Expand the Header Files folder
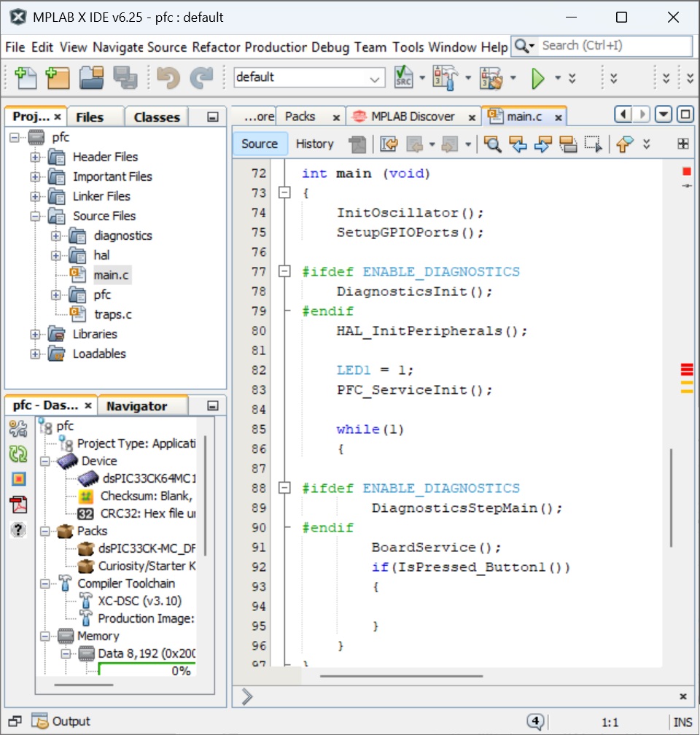The image size is (700, 735). (x=35, y=157)
